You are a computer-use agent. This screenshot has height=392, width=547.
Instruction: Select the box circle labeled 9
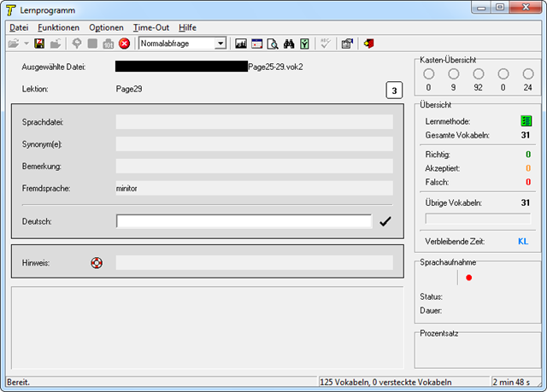click(x=453, y=74)
